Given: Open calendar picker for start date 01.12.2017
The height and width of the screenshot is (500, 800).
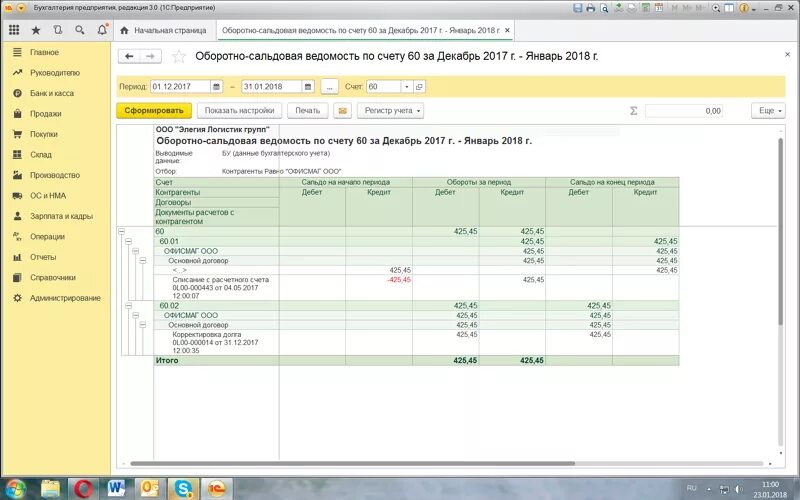Looking at the screenshot, I should pyautogui.click(x=216, y=87).
